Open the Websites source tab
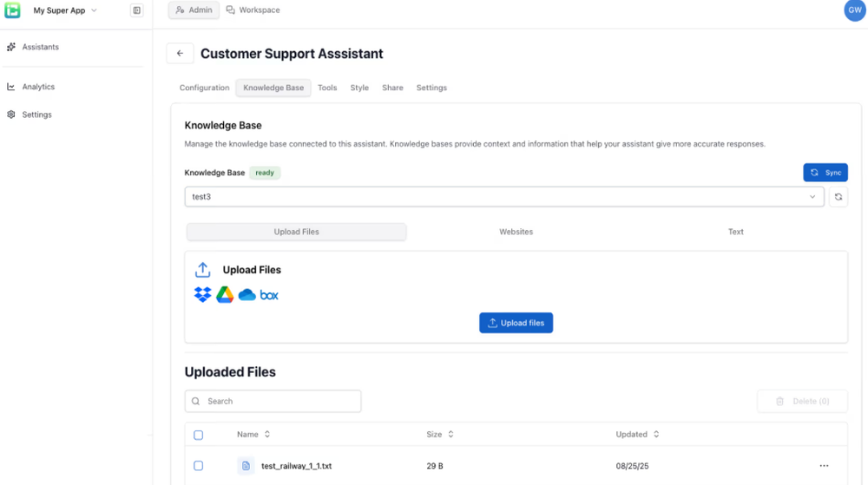868x485 pixels. pos(516,232)
